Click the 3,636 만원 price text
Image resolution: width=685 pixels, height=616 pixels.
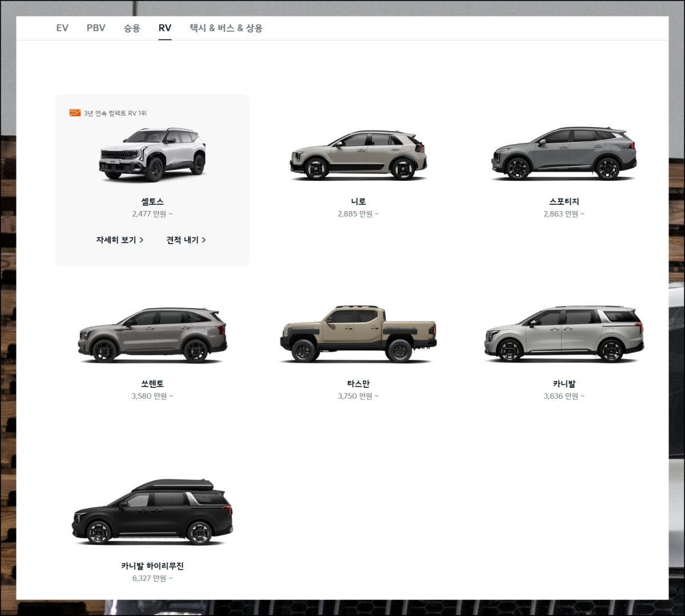click(564, 396)
